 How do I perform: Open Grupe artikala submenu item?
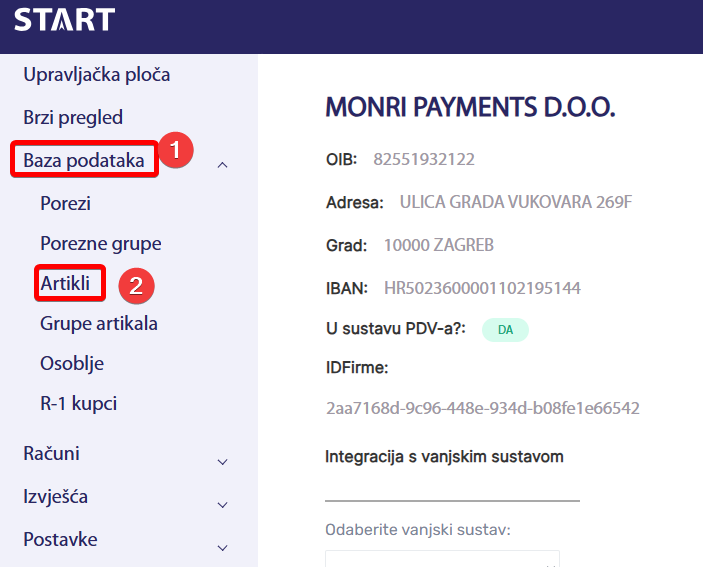click(99, 324)
